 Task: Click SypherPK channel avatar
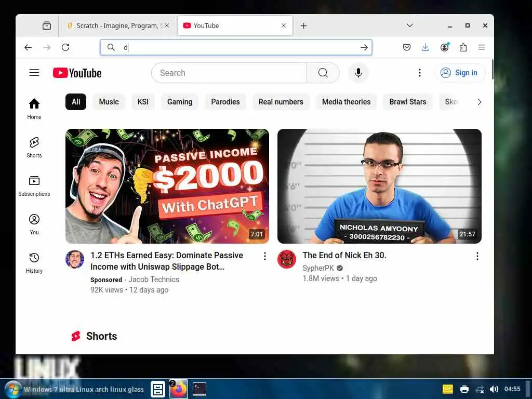click(x=287, y=260)
